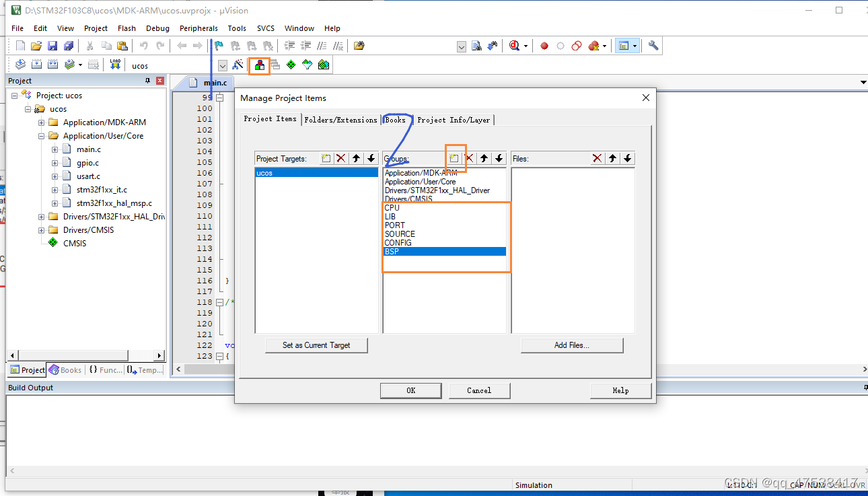Expand the Drivers/CMSIS tree node
The width and height of the screenshot is (868, 496).
[x=40, y=229]
